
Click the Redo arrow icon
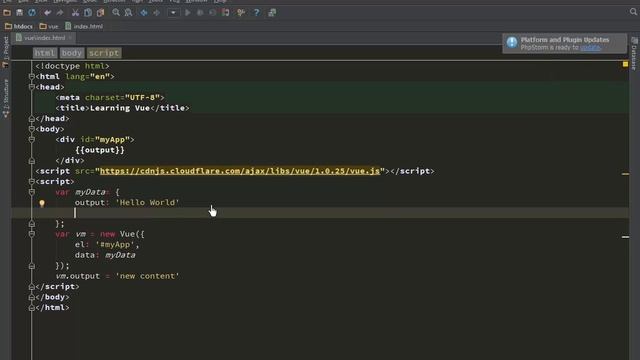coord(60,13)
